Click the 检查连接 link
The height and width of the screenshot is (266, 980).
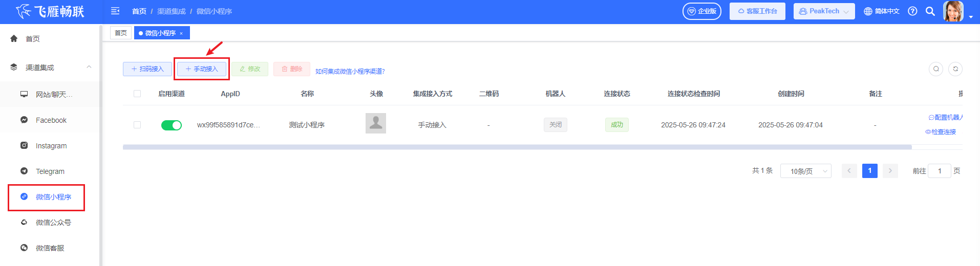pyautogui.click(x=941, y=132)
